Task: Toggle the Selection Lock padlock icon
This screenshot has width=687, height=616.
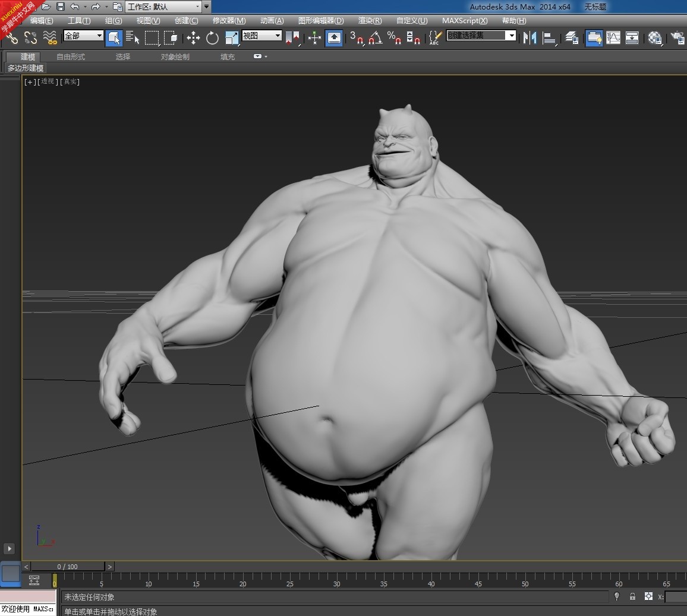Action: point(632,596)
